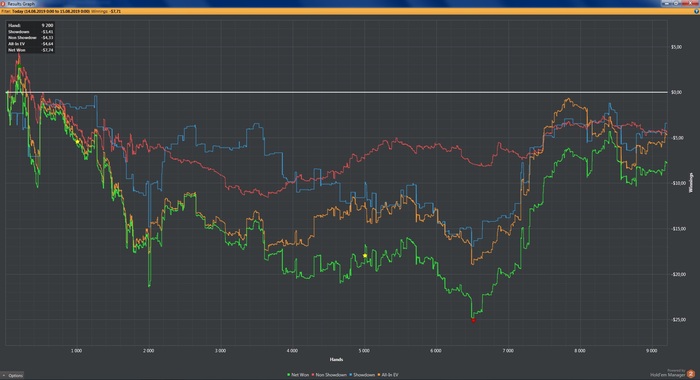Toggle the Net Won legend entry
700x380 pixels.
pos(298,375)
